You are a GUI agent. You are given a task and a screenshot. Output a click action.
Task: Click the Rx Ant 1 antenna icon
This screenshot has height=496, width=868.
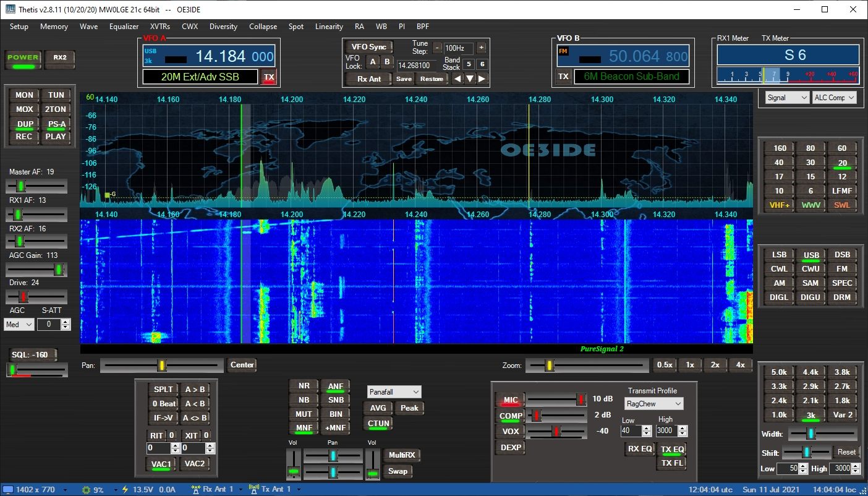coord(196,490)
